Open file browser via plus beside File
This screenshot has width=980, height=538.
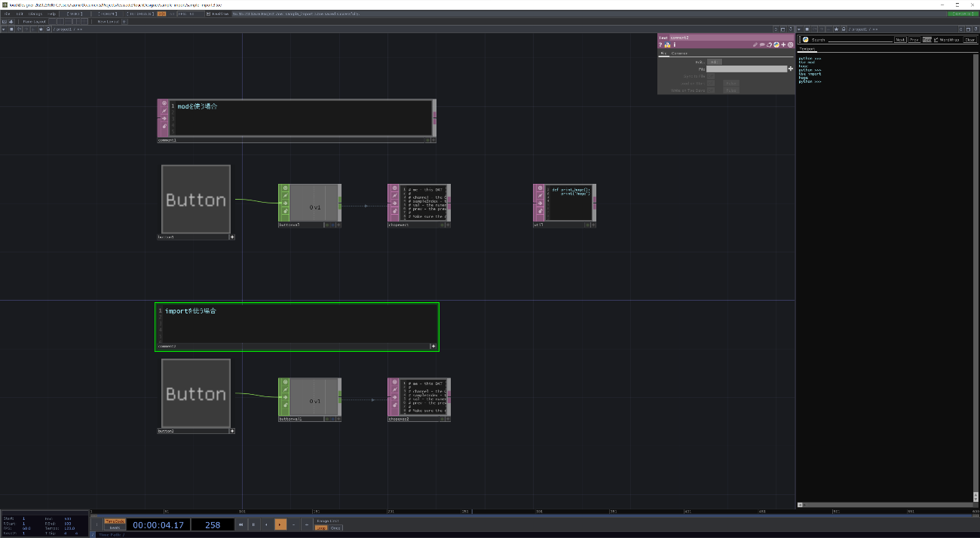click(791, 69)
